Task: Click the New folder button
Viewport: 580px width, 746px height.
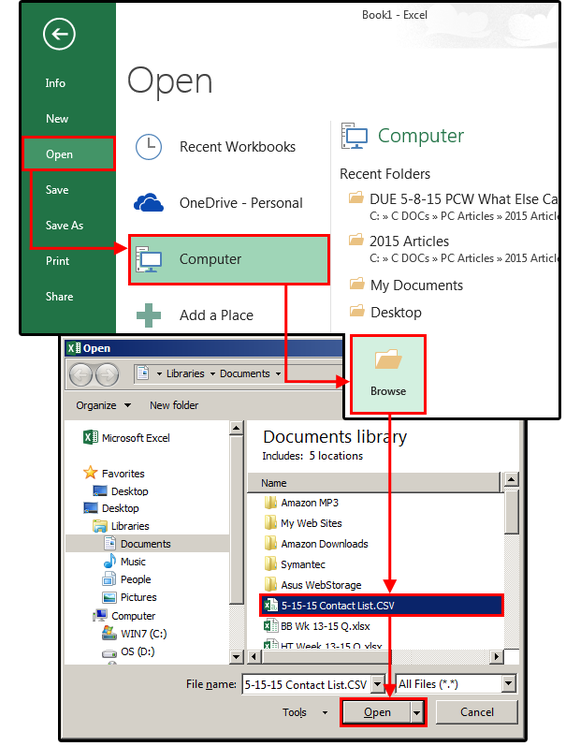Action: pyautogui.click(x=174, y=405)
